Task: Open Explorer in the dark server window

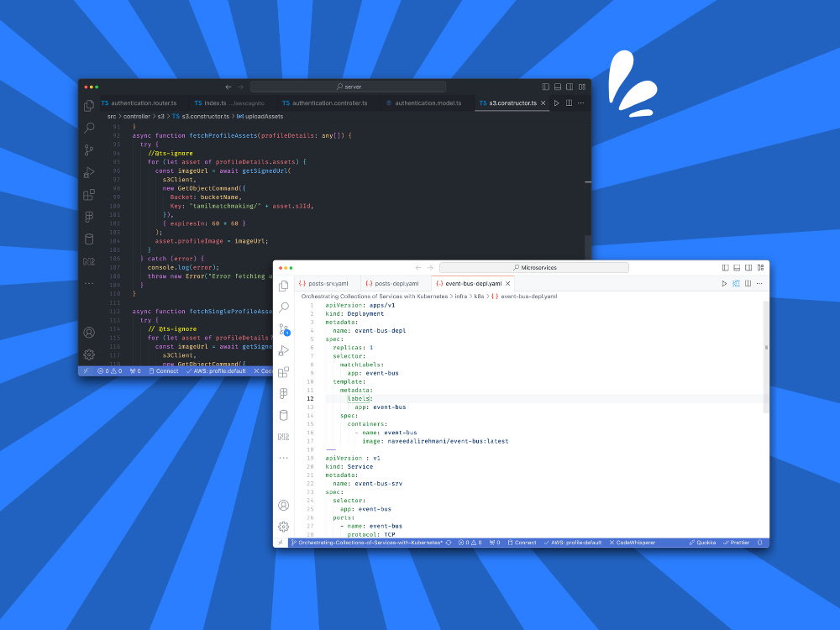Action: pyautogui.click(x=89, y=106)
